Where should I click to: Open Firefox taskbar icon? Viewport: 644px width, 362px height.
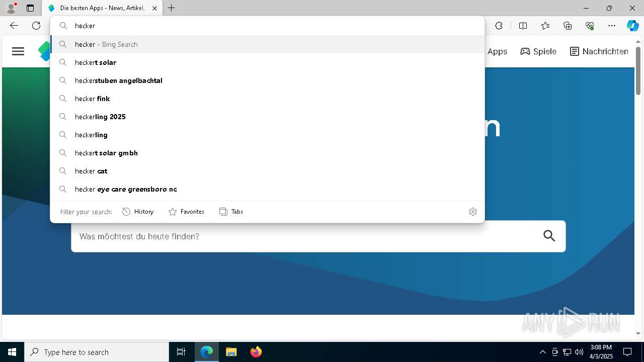tap(256, 352)
